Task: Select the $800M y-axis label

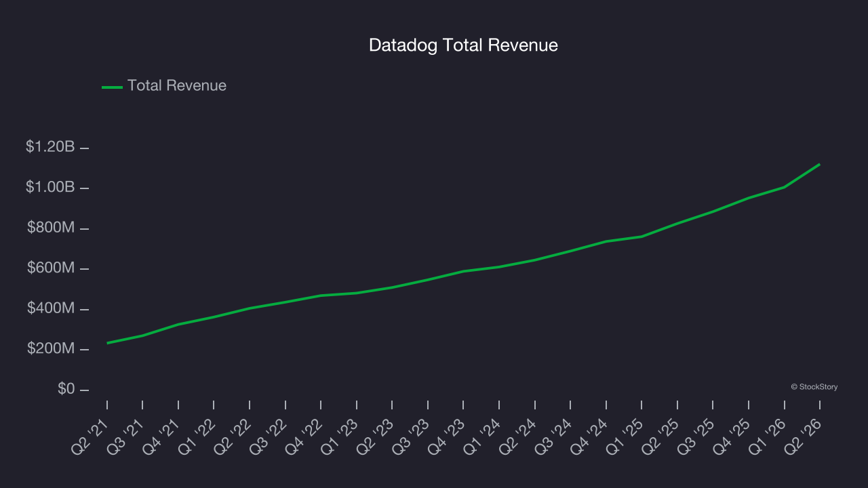Action: click(51, 228)
